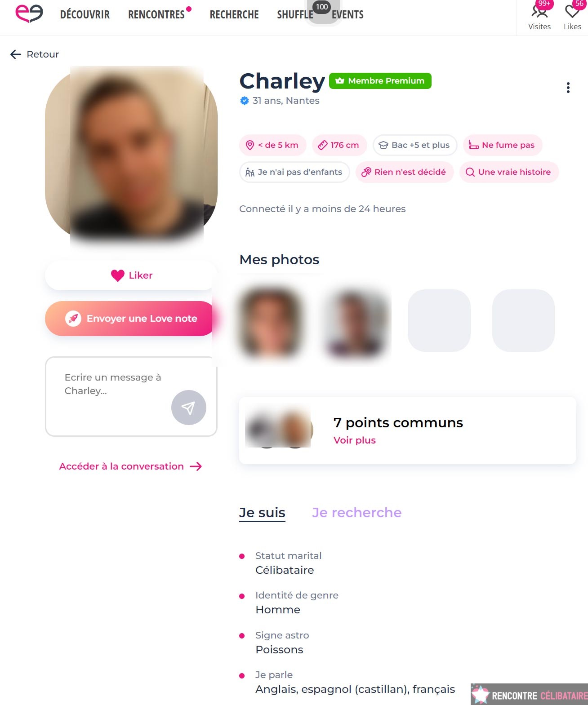Click the back arrow next to Retour
The height and width of the screenshot is (705, 588).
(16, 54)
